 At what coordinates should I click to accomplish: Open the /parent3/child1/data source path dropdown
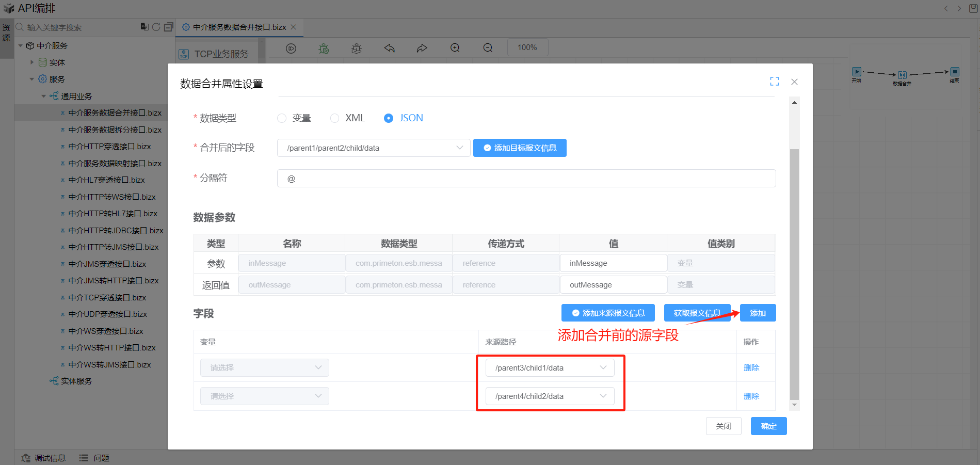(550, 368)
